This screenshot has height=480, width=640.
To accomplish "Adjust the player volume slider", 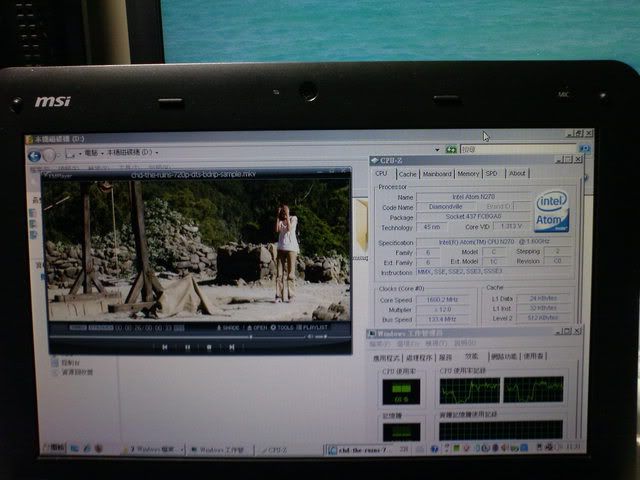I will [318, 337].
